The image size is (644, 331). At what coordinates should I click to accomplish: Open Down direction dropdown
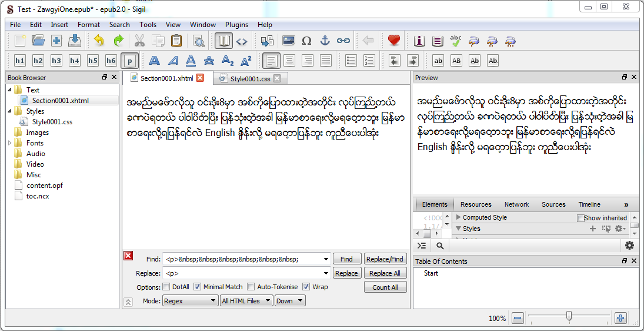(x=290, y=301)
